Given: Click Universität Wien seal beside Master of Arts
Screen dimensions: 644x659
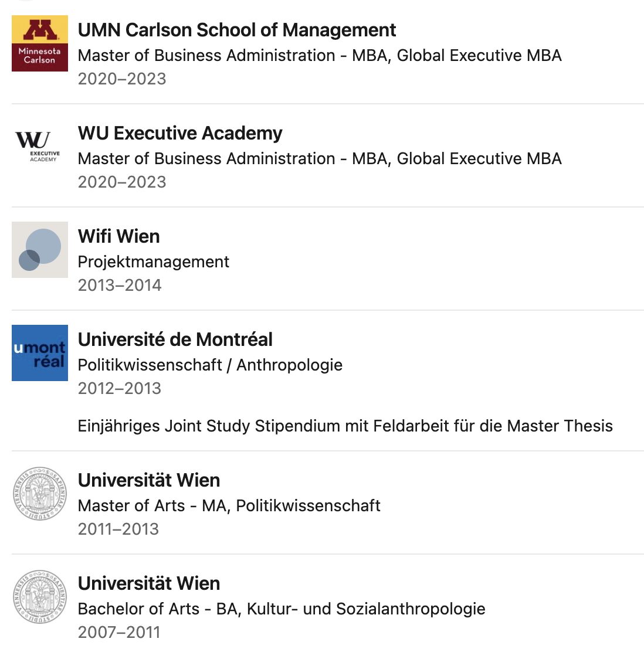Looking at the screenshot, I should 40,494.
